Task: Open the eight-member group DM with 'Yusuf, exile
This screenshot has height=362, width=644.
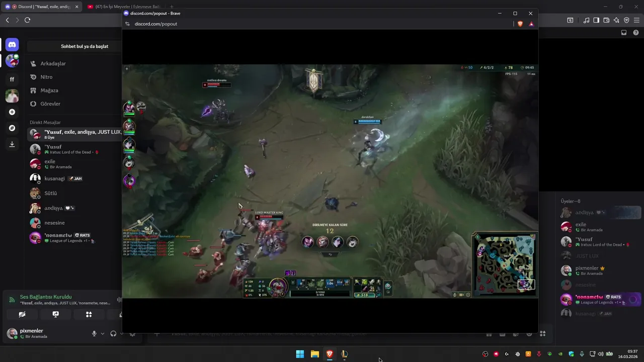Action: [x=74, y=134]
